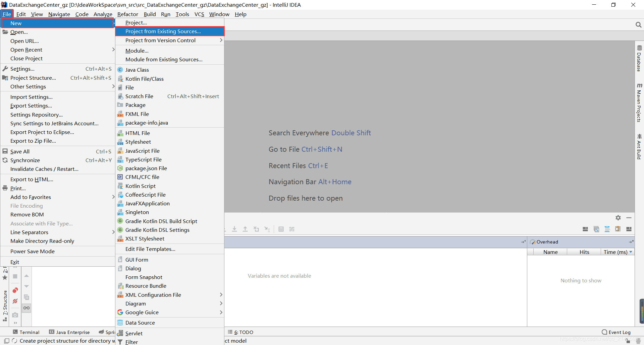Click the View Breakpoints red circles icon
This screenshot has width=644, height=345.
[15, 290]
